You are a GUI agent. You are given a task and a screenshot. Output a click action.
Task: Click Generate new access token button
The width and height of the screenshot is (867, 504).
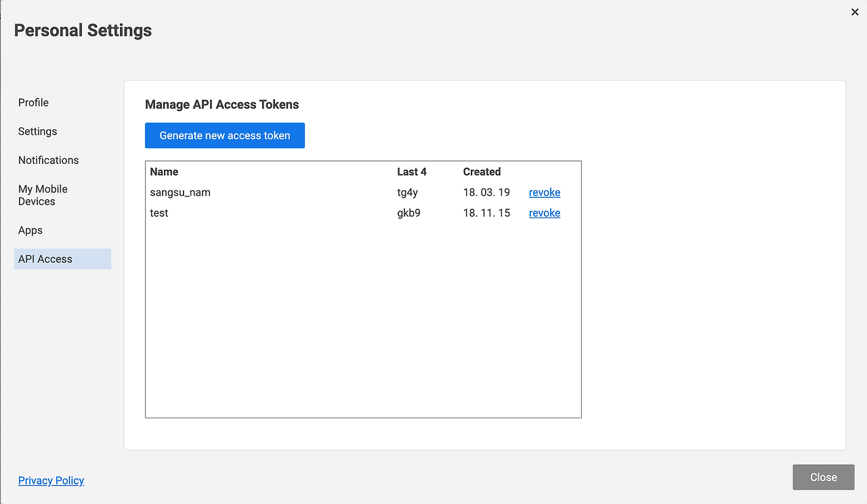[225, 135]
